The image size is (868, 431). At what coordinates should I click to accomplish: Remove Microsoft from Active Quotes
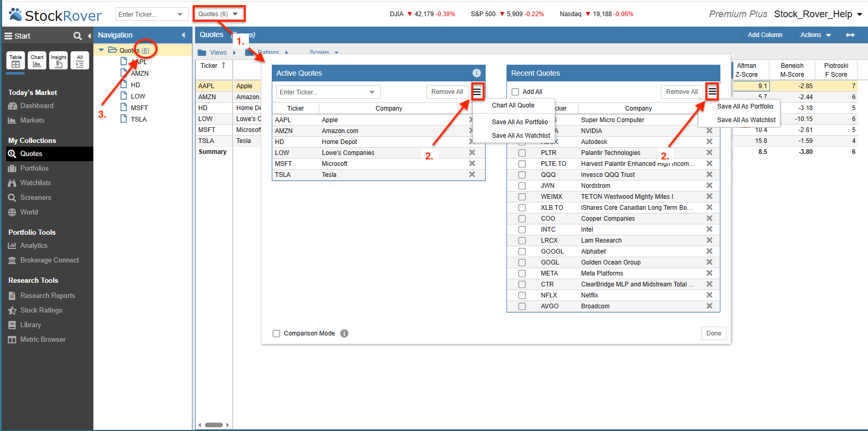pos(472,163)
